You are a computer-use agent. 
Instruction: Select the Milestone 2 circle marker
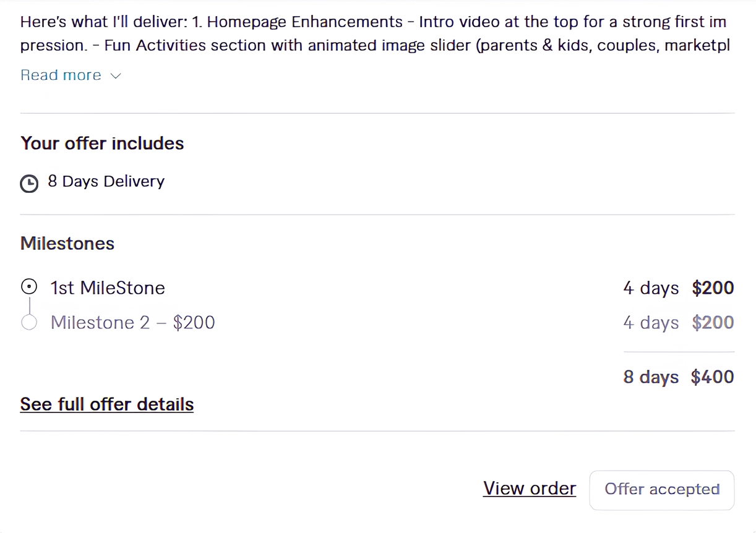(x=28, y=322)
